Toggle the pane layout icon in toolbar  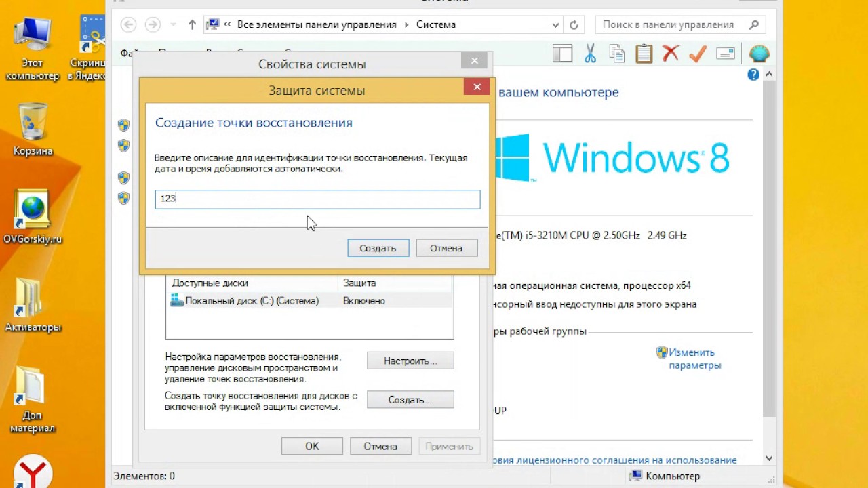click(562, 54)
